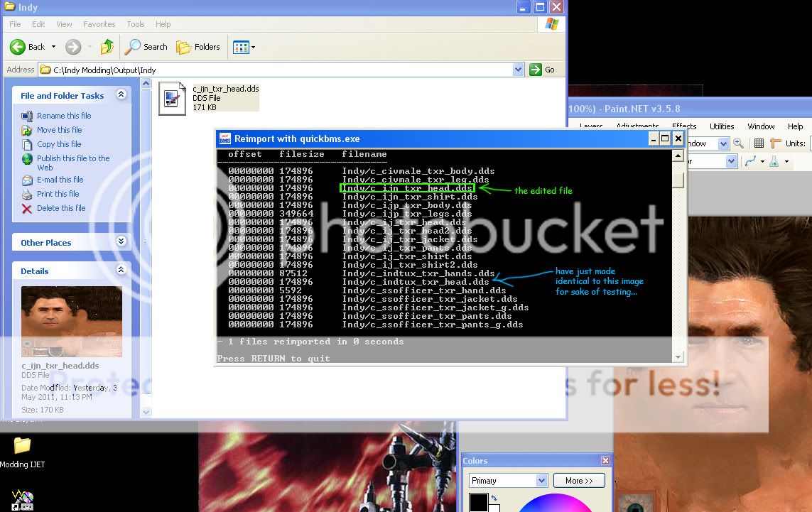Go Back in the Indy Explorer window
The width and height of the screenshot is (812, 512).
pos(28,47)
